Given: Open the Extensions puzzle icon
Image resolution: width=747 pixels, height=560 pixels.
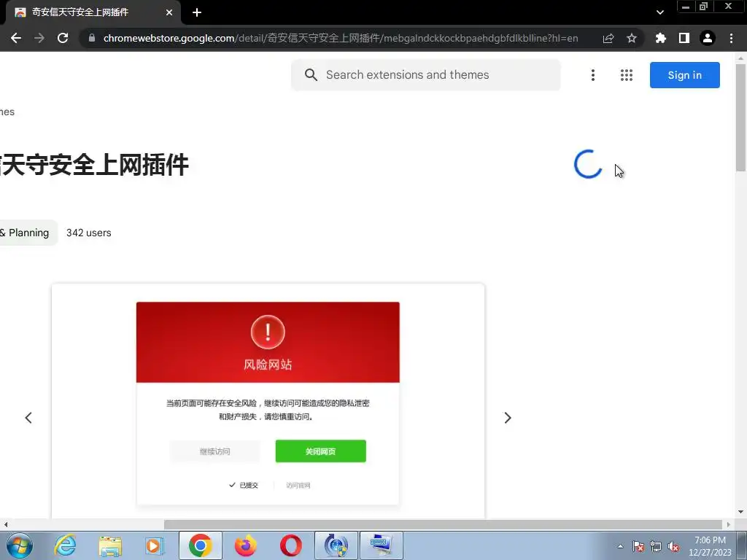Looking at the screenshot, I should [x=661, y=38].
